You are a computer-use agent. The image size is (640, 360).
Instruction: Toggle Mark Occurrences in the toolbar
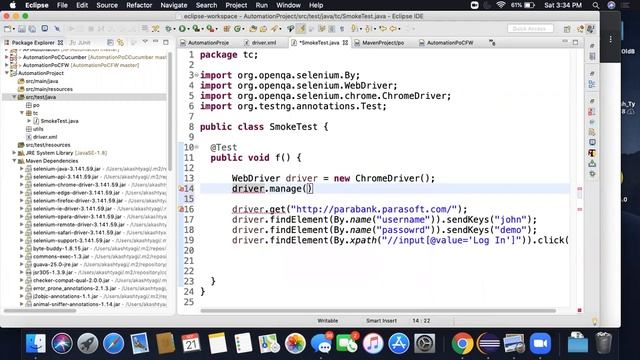coord(301,29)
